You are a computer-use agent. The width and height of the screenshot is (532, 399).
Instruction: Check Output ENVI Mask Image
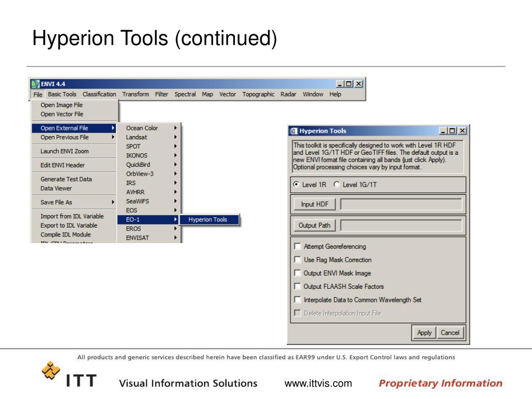(x=298, y=273)
